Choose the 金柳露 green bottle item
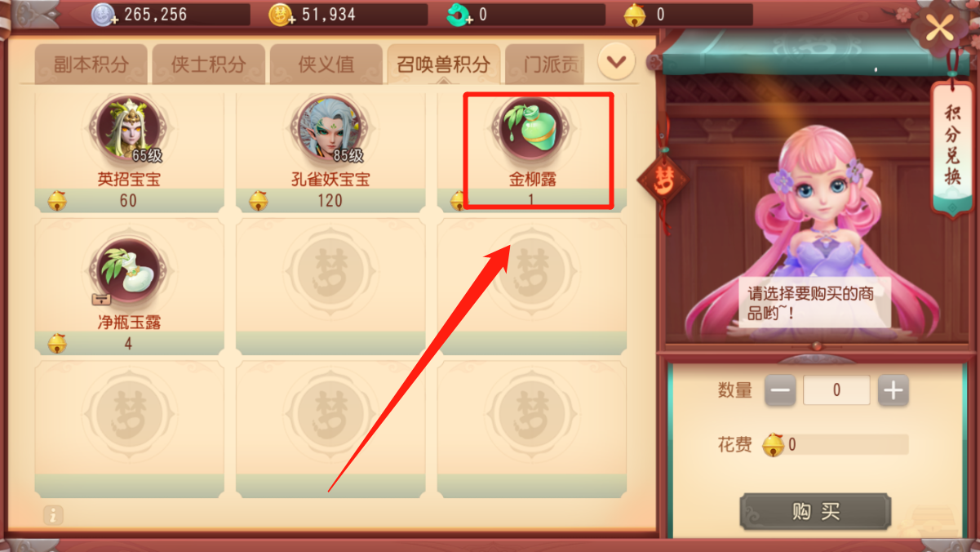This screenshot has width=980, height=552. coord(532,129)
